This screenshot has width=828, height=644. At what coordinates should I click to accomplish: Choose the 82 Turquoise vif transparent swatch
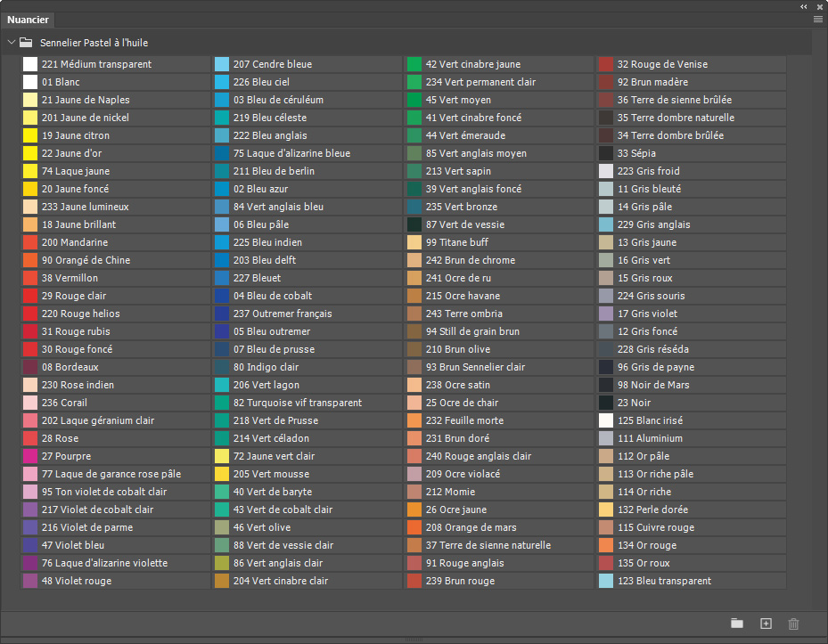[x=307, y=403]
